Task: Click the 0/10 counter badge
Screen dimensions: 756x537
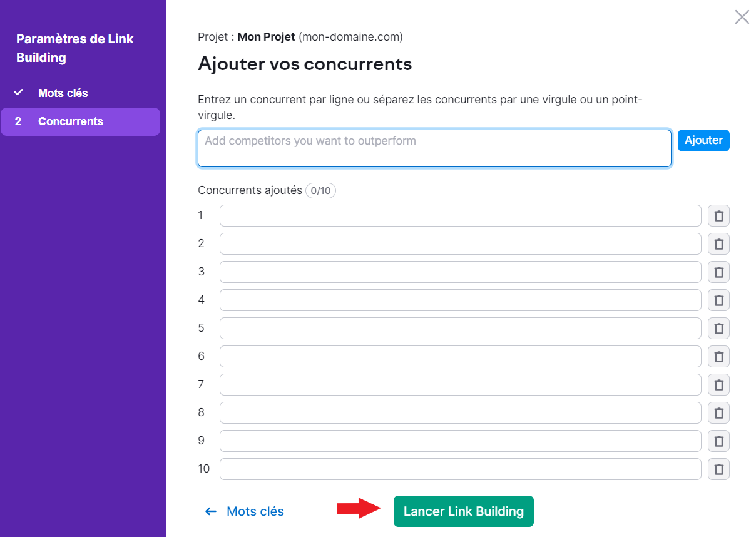Action: click(x=320, y=190)
